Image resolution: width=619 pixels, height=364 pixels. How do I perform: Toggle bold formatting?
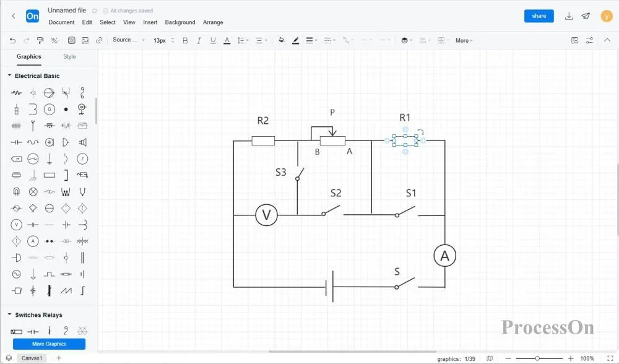(184, 40)
